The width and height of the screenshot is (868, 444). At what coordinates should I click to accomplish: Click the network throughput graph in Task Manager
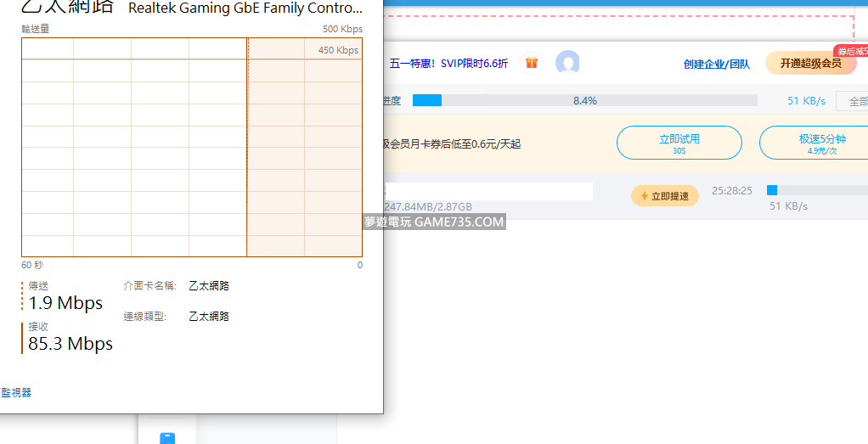(x=192, y=147)
